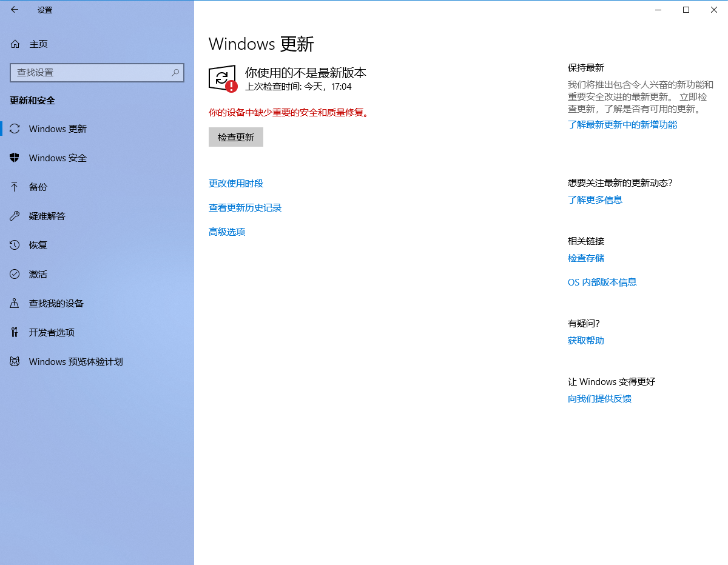Click the 你使用的不是最新版本 status heading
The image size is (728, 565).
pos(306,73)
